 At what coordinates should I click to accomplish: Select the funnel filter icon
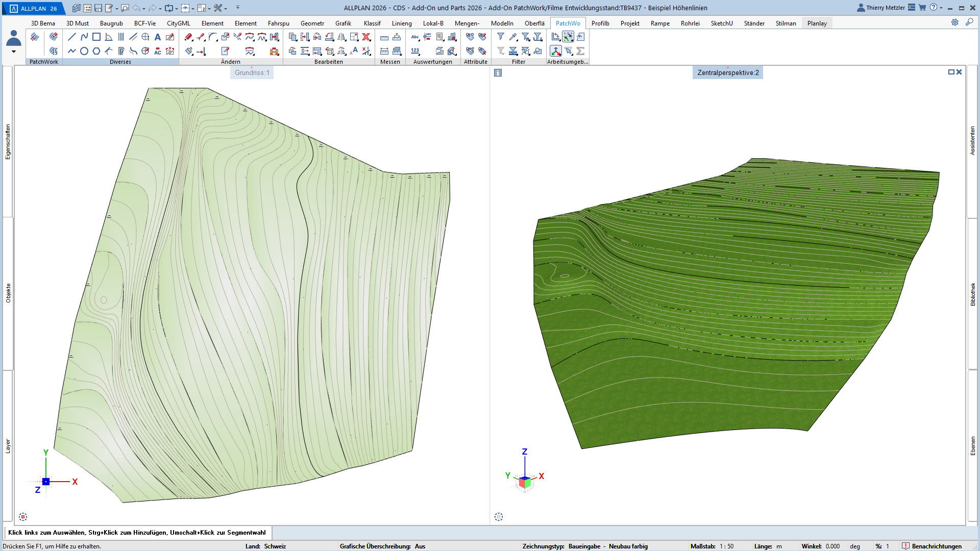click(501, 37)
